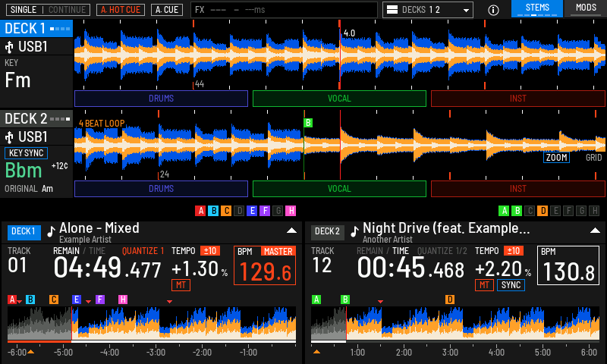
Task: Toggle SINGLE play mode
Action: (x=24, y=10)
